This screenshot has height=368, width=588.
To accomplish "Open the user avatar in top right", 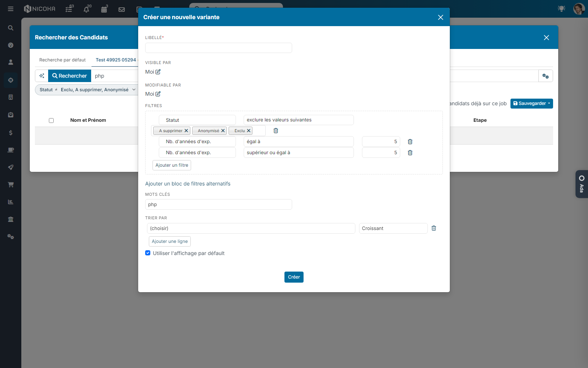I will coord(579,8).
